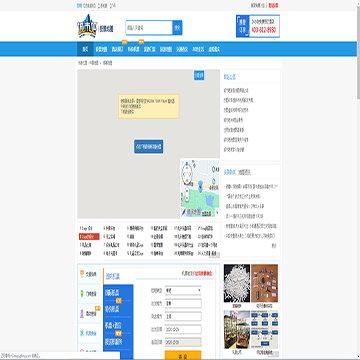Click the small blue button at the map's top-right corner
Viewport: 360px width, 360px height.
pos(199,75)
